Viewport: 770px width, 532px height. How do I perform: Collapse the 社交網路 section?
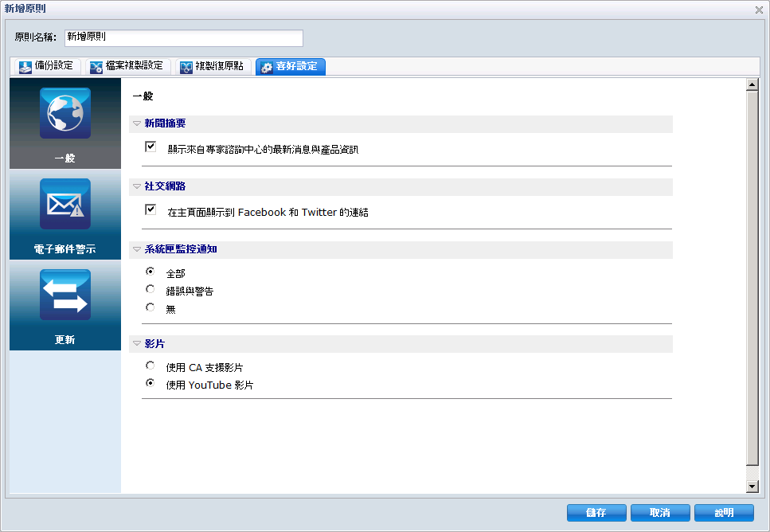[137, 186]
